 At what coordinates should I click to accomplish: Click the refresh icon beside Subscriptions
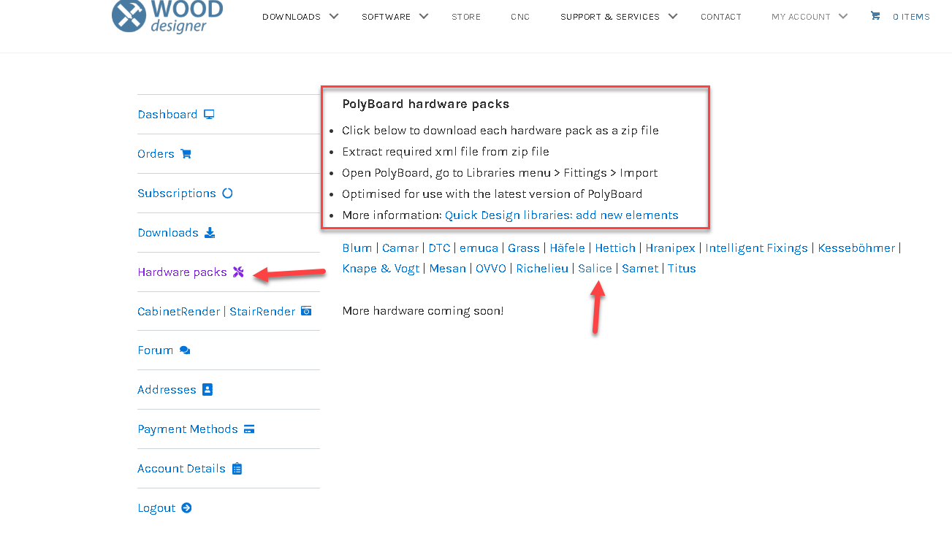coord(227,193)
